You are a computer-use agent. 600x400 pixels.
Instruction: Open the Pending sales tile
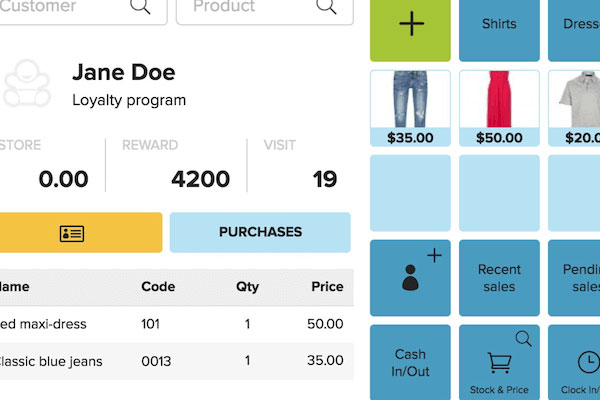574,278
